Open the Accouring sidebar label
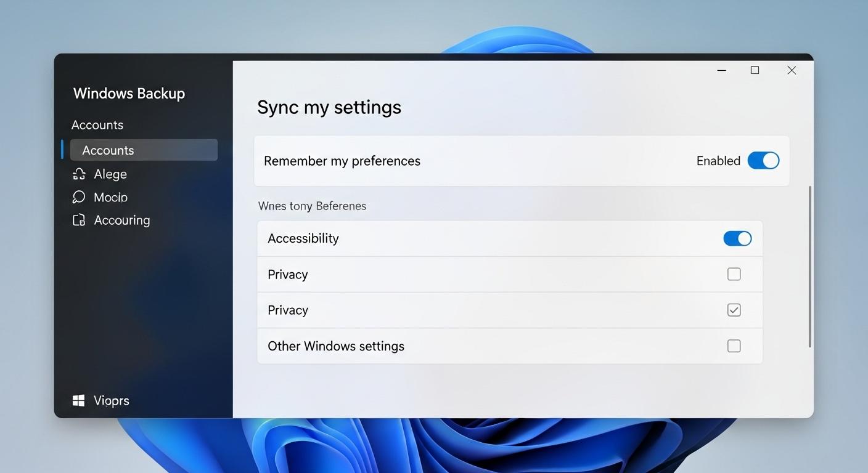The width and height of the screenshot is (868, 473). (x=122, y=220)
